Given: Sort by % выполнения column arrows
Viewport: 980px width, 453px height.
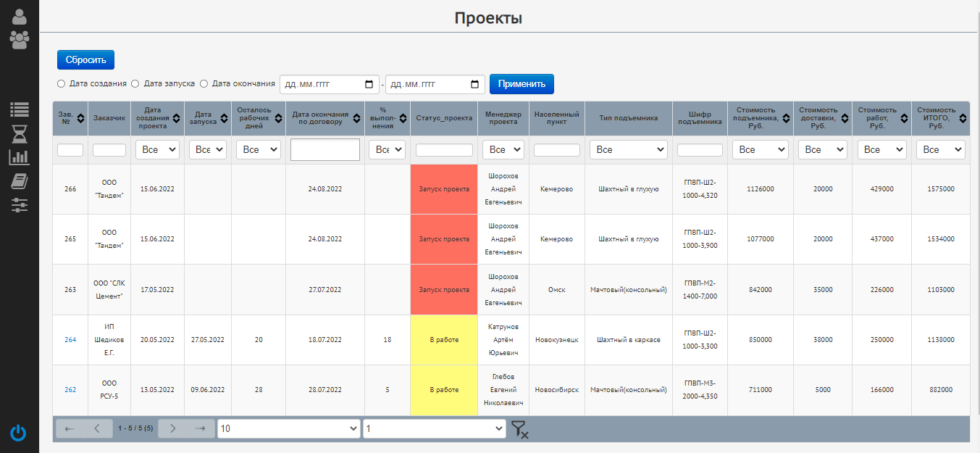Looking at the screenshot, I should [x=401, y=118].
